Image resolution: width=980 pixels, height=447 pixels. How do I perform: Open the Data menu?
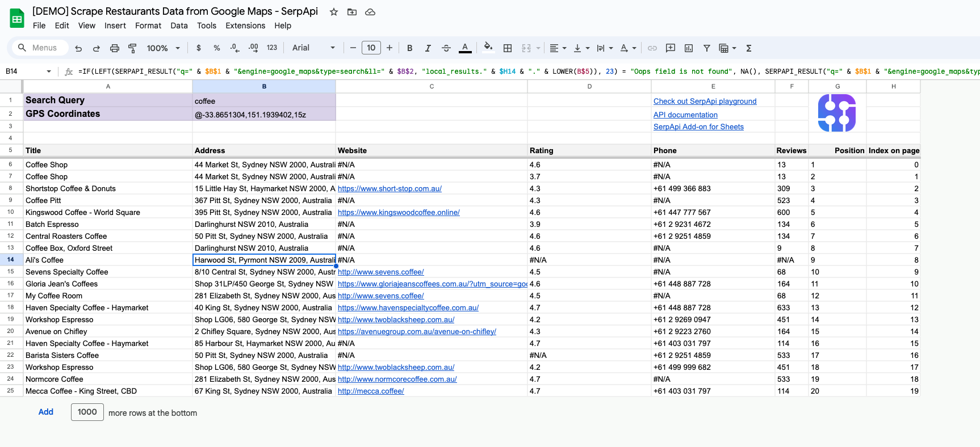(x=179, y=26)
